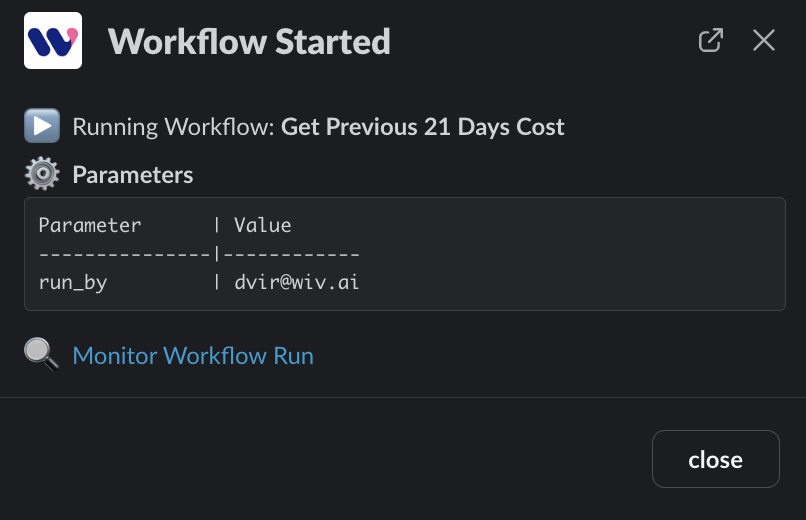Click the Parameter column header in the code block

90,225
